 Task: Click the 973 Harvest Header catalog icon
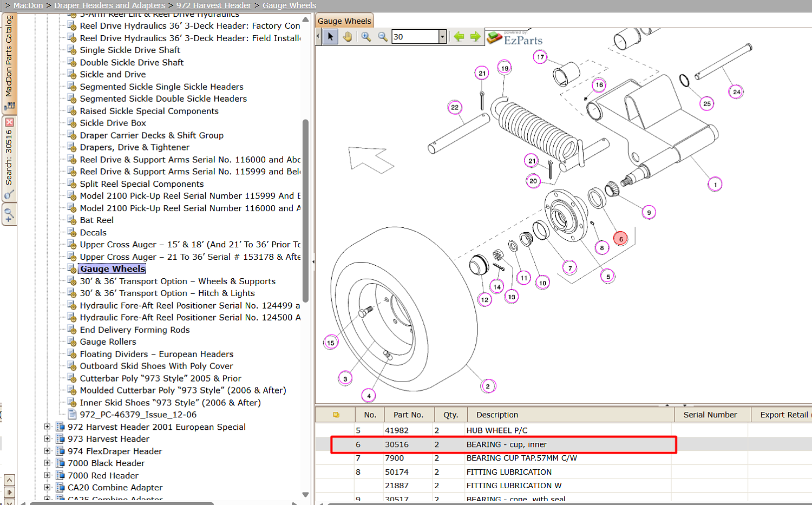tap(60, 439)
